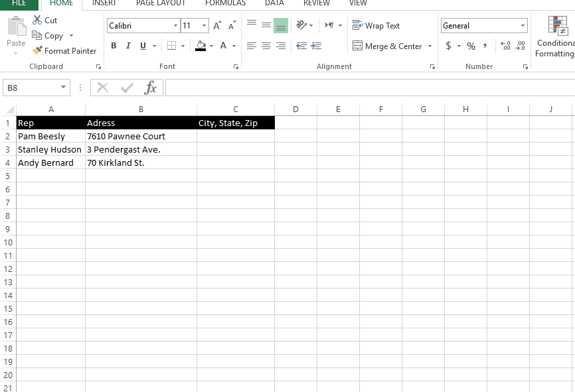The height and width of the screenshot is (392, 575).
Task: Select cell containing Stanley Hudson
Action: [49, 149]
